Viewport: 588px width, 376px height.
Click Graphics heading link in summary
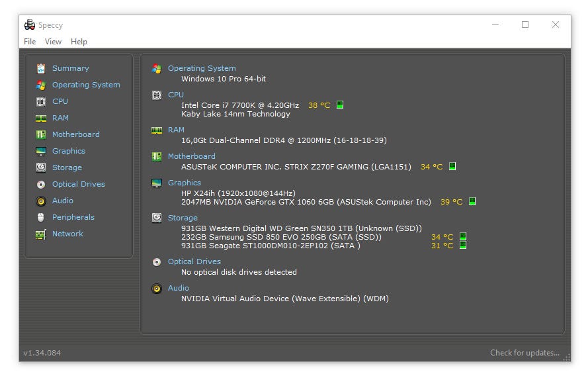coord(184,183)
